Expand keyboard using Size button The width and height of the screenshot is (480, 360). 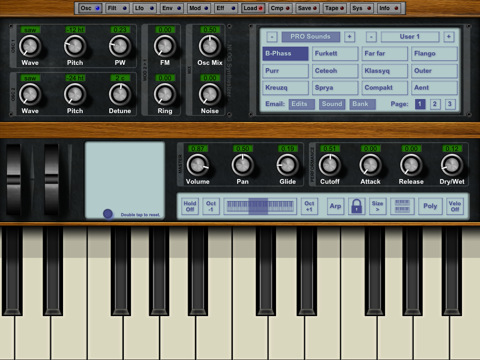377,206
